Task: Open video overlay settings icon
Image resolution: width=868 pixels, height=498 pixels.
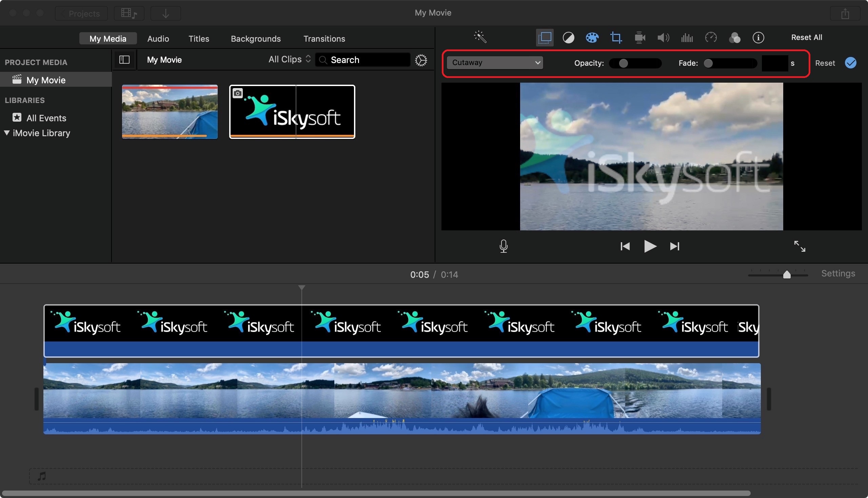Action: click(545, 37)
